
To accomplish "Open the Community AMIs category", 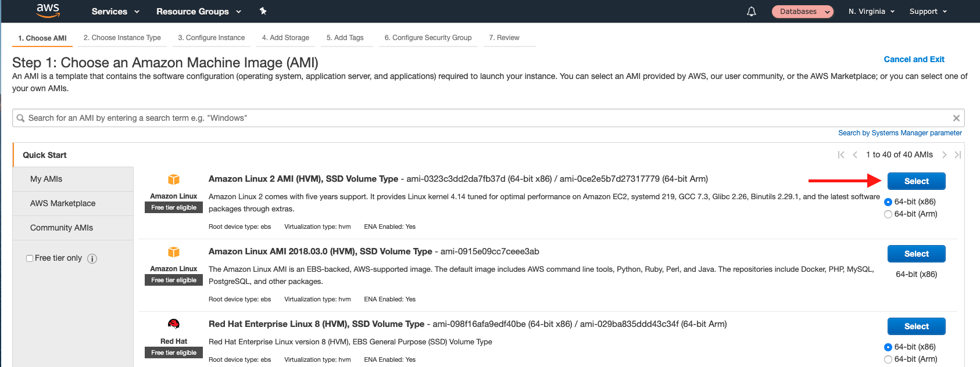I will (73, 228).
